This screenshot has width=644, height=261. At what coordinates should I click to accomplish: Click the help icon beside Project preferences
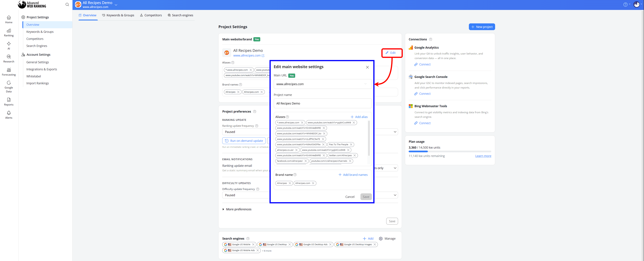point(255,112)
